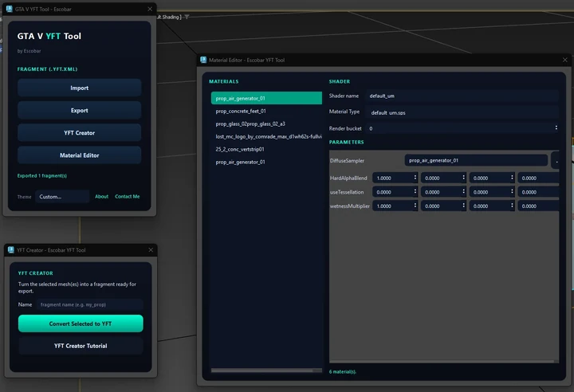This screenshot has height=392, width=574.
Task: Close the YFT Creator window
Action: [151, 250]
